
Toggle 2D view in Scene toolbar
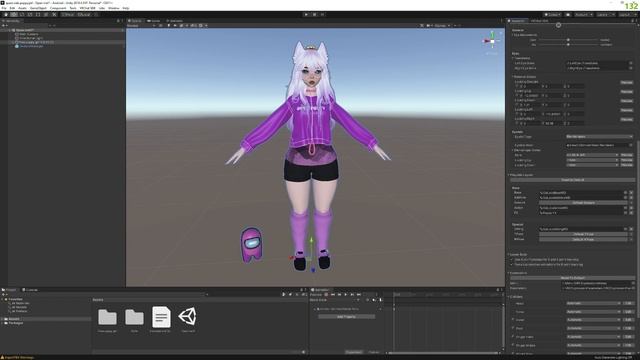pyautogui.click(x=160, y=25)
